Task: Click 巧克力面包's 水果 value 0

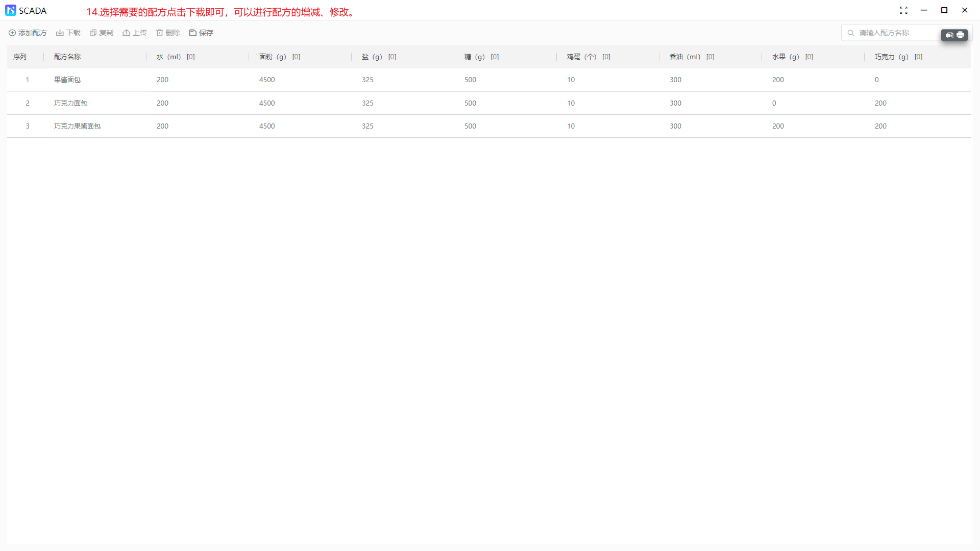Action: (774, 103)
